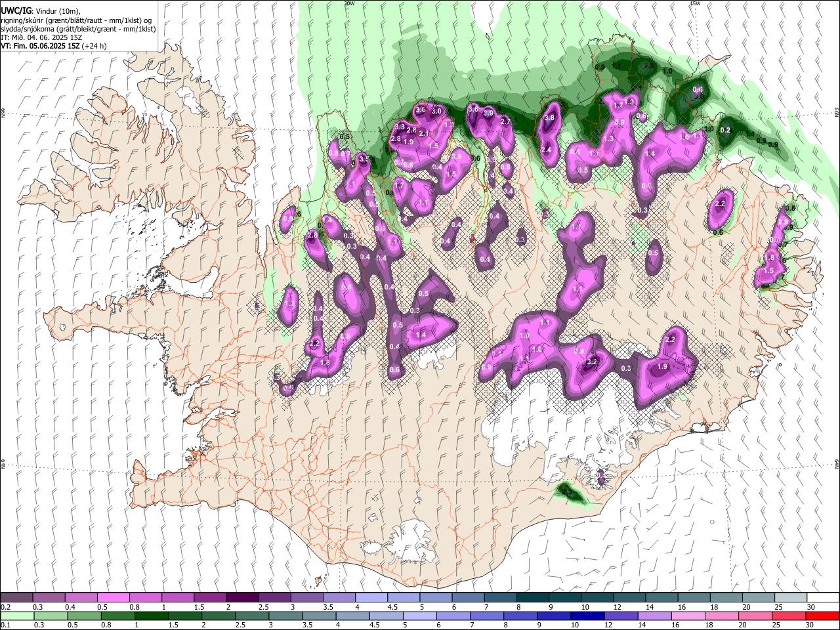Click the 'VT: Fim. 05.06.2025 15Z (+24 h)' line

click(54, 46)
